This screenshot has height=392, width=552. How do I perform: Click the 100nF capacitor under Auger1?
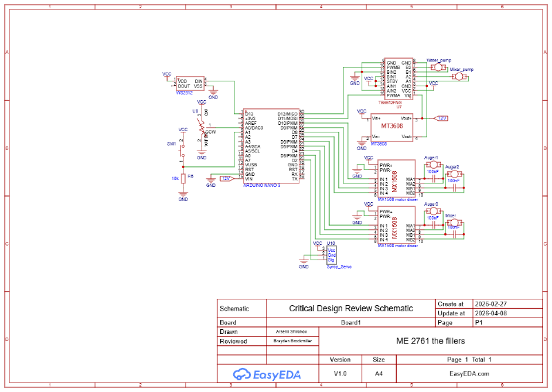pos(433,179)
